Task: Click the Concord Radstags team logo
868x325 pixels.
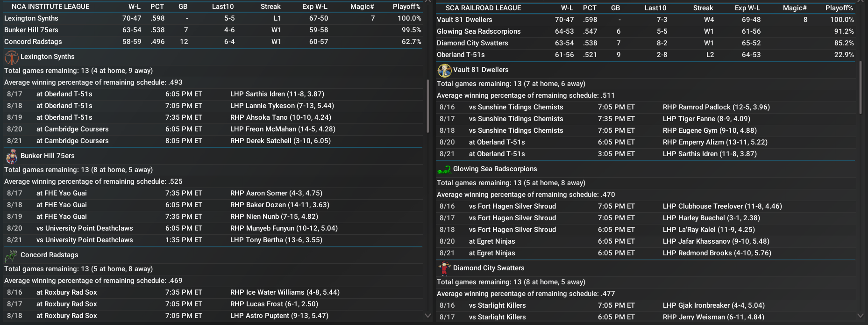Action: pyautogui.click(x=11, y=255)
